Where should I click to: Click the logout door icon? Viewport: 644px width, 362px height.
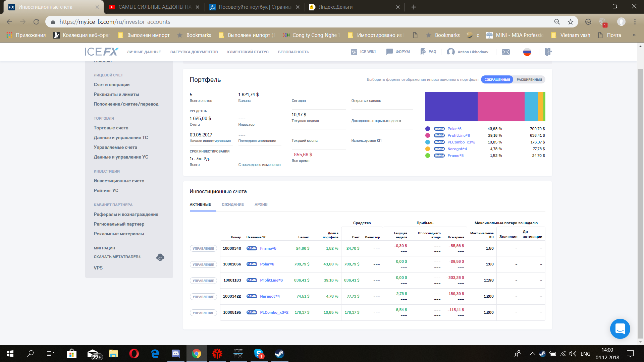[548, 52]
